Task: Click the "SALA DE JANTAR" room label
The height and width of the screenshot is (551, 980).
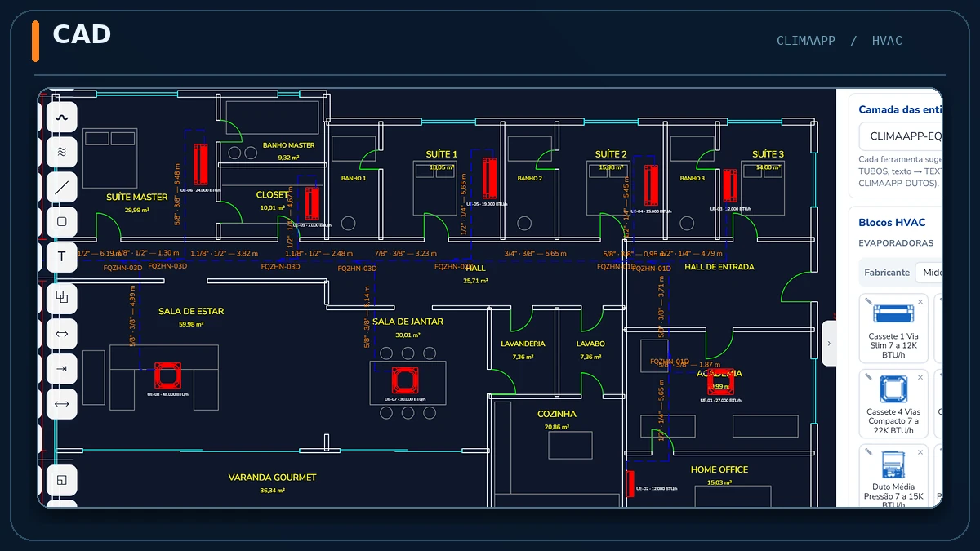Action: pyautogui.click(x=408, y=322)
